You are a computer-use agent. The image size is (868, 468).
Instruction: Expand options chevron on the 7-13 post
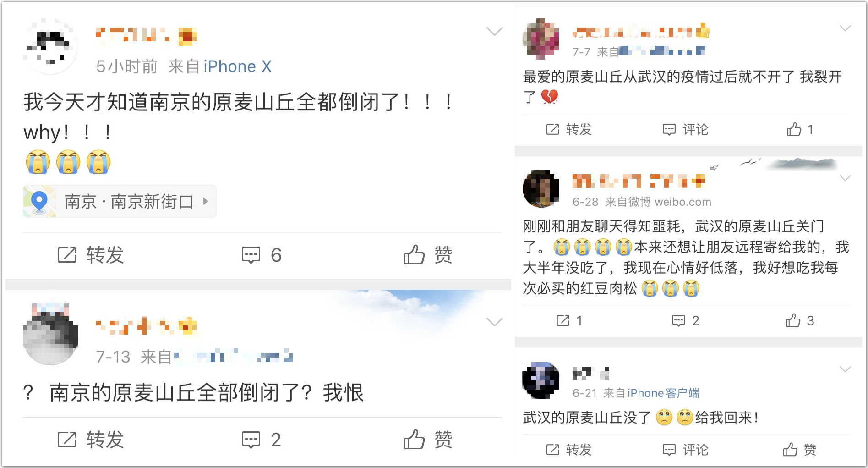tap(494, 321)
